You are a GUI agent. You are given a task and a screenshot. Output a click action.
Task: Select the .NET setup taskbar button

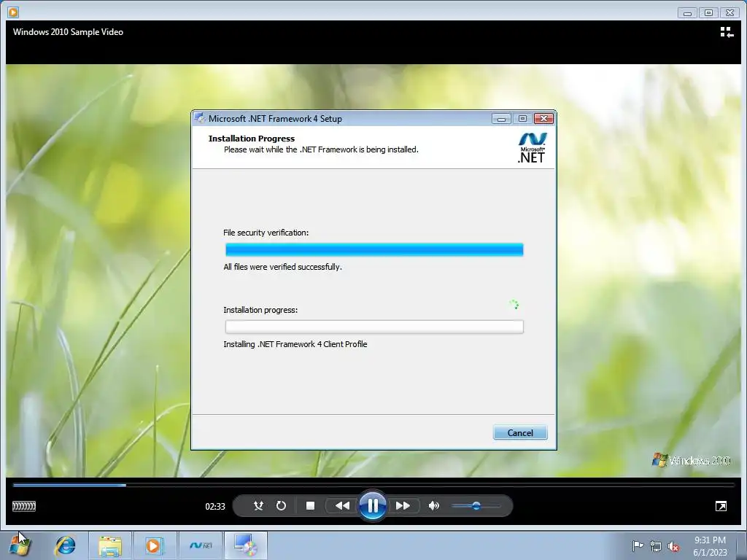click(x=201, y=545)
